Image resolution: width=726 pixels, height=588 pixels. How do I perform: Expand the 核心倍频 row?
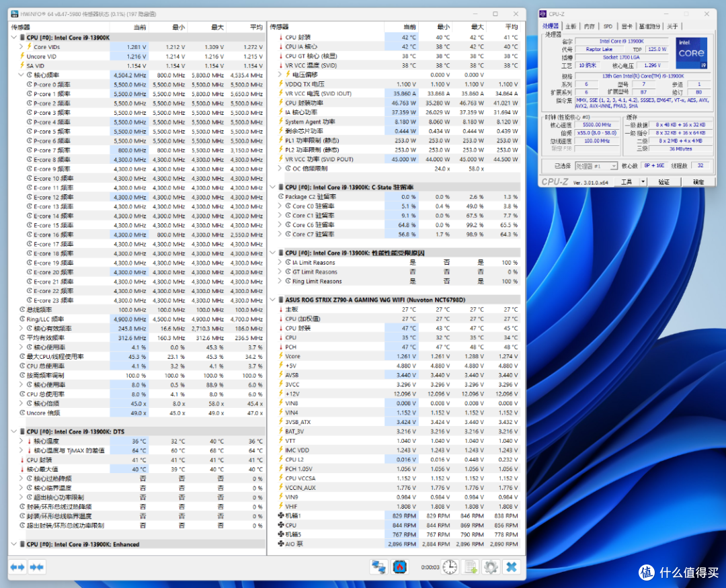click(22, 403)
